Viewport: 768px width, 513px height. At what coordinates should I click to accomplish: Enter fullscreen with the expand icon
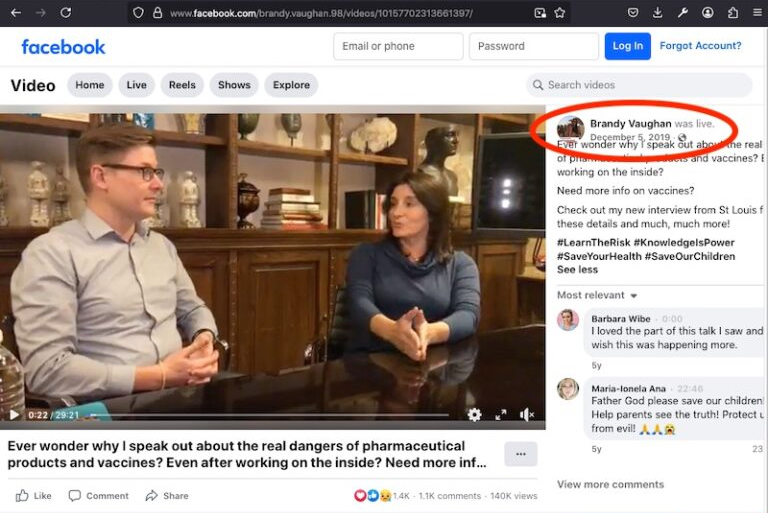click(501, 415)
